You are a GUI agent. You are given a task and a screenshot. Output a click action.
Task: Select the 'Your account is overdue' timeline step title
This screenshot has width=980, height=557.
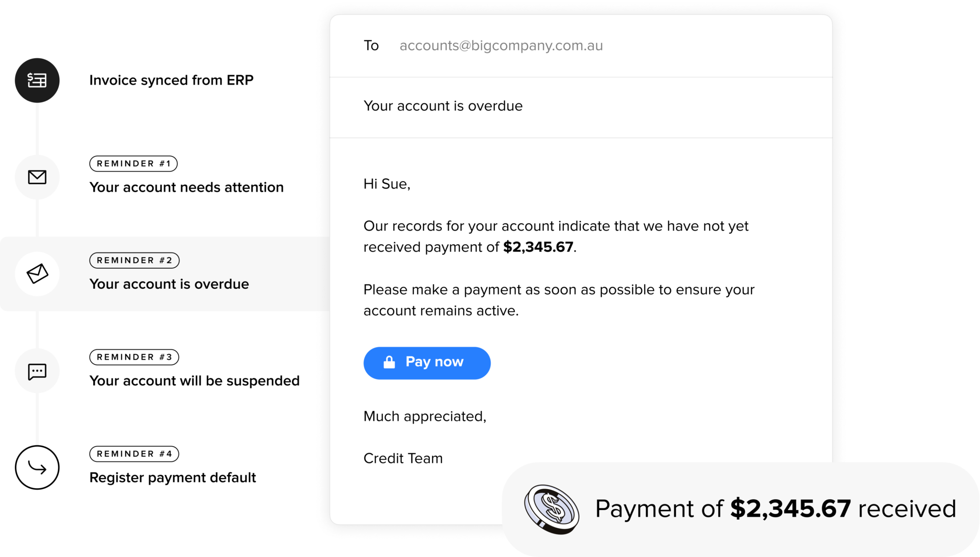[x=169, y=284]
